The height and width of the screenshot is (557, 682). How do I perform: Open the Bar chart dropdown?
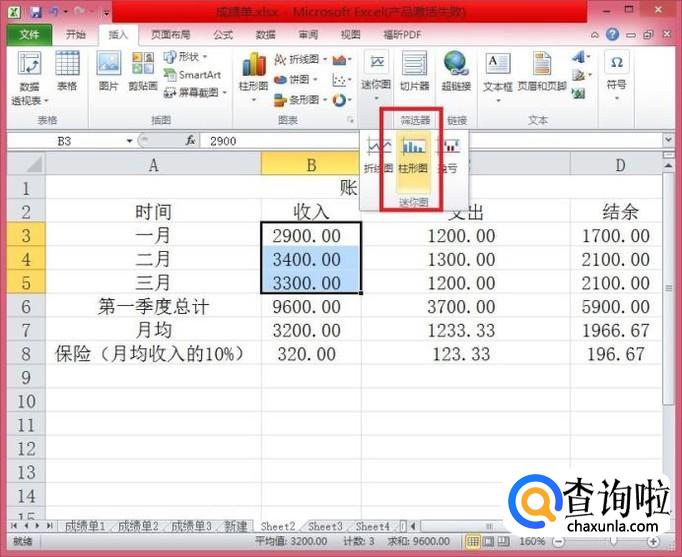(x=301, y=100)
